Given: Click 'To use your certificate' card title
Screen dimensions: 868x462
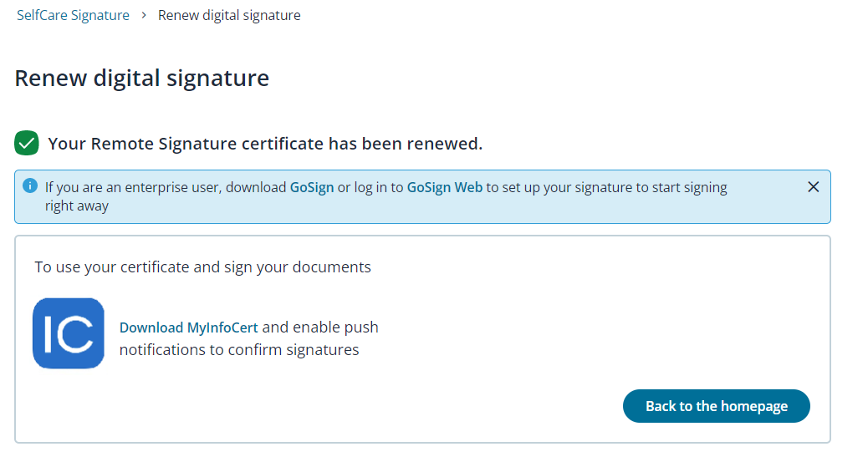Looking at the screenshot, I should [202, 267].
